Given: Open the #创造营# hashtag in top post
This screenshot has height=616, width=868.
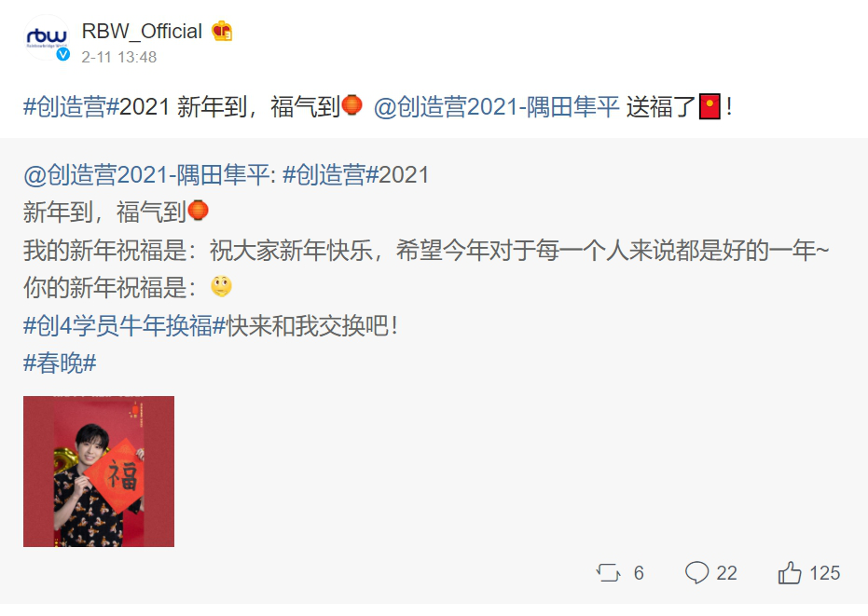Looking at the screenshot, I should pyautogui.click(x=72, y=106).
